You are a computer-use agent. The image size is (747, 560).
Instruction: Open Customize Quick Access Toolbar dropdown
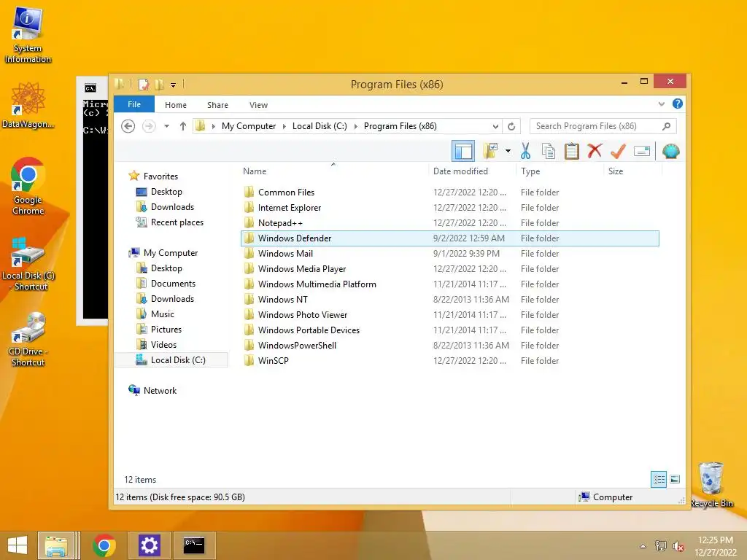(x=174, y=85)
